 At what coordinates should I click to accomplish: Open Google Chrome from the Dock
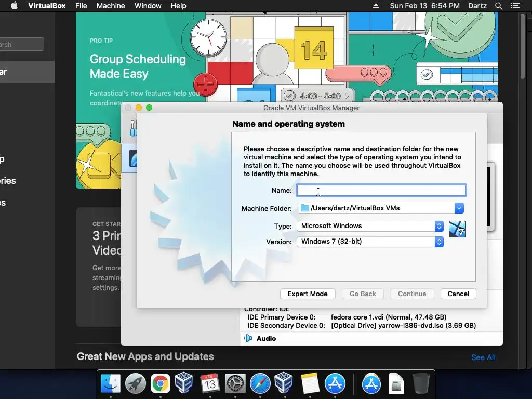(x=161, y=383)
